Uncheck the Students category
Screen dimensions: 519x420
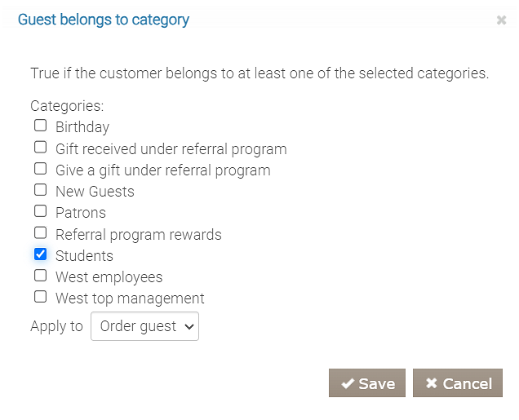pos(40,254)
